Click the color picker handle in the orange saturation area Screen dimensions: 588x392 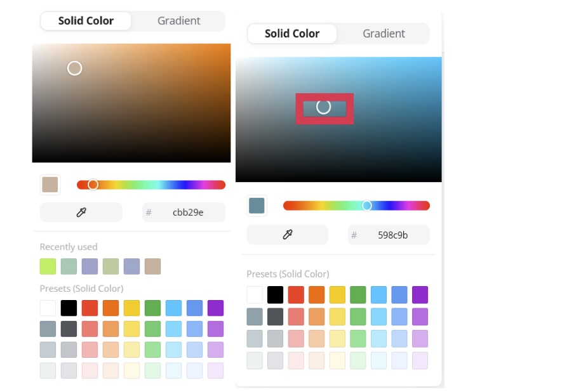pos(74,68)
